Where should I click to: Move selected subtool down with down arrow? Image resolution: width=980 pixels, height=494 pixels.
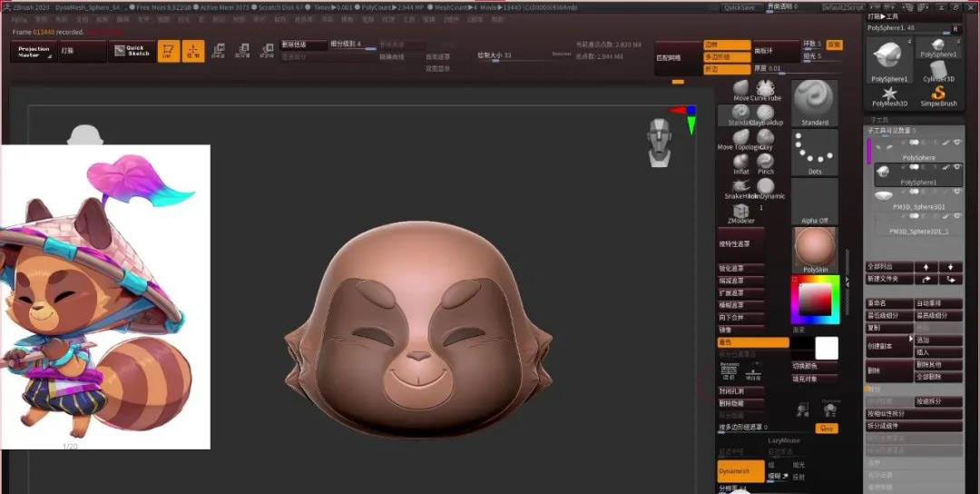951,267
